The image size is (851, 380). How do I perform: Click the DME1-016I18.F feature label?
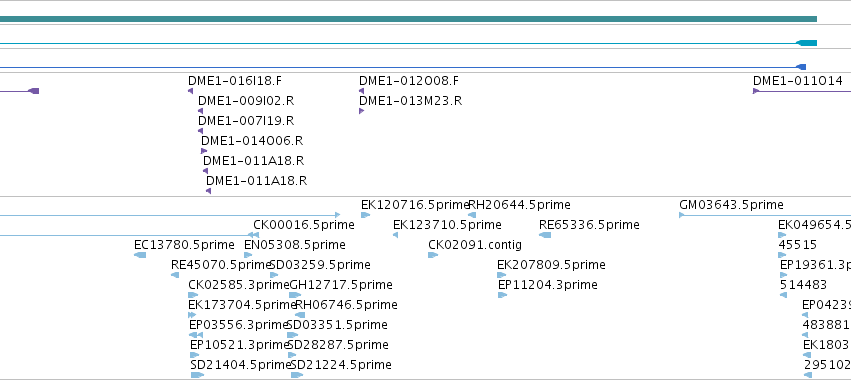(235, 81)
